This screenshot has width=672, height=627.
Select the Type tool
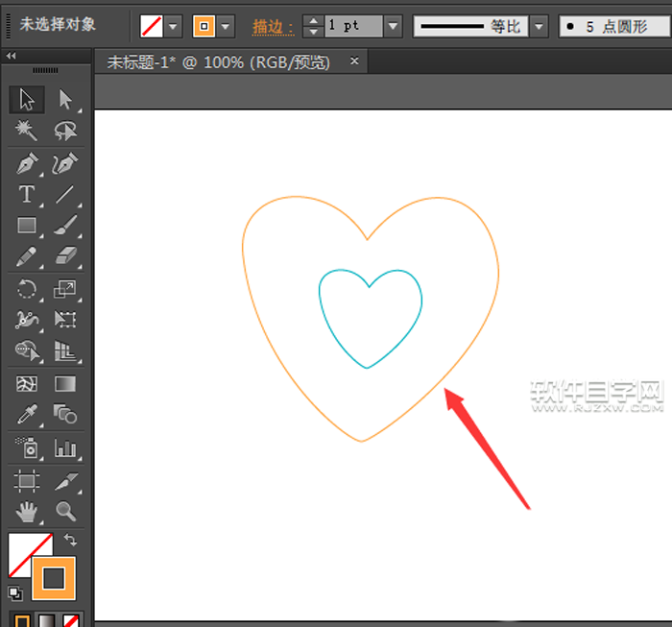[27, 195]
